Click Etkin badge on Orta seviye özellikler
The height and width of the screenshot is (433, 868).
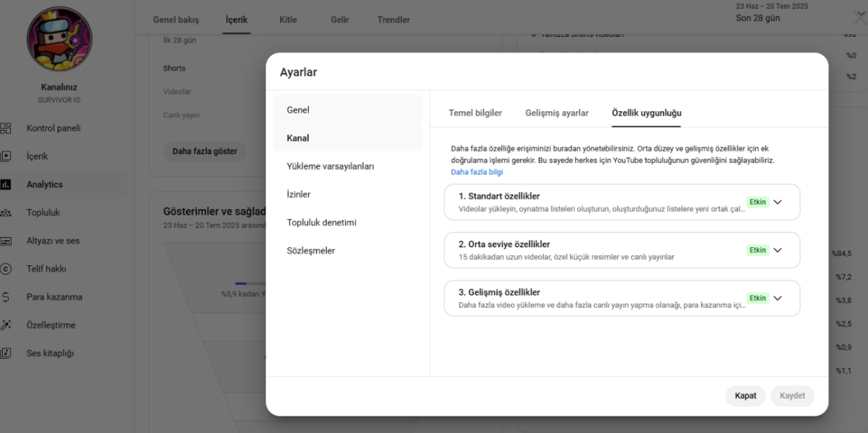[757, 250]
